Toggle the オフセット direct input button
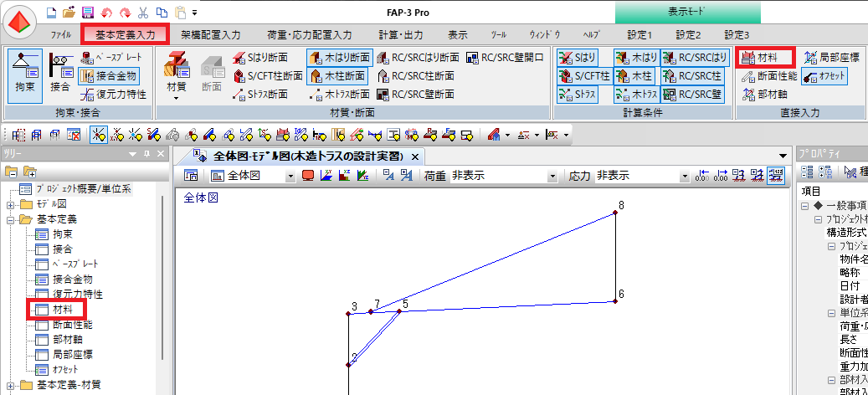Screen dimensions: 868x395 click(824, 75)
